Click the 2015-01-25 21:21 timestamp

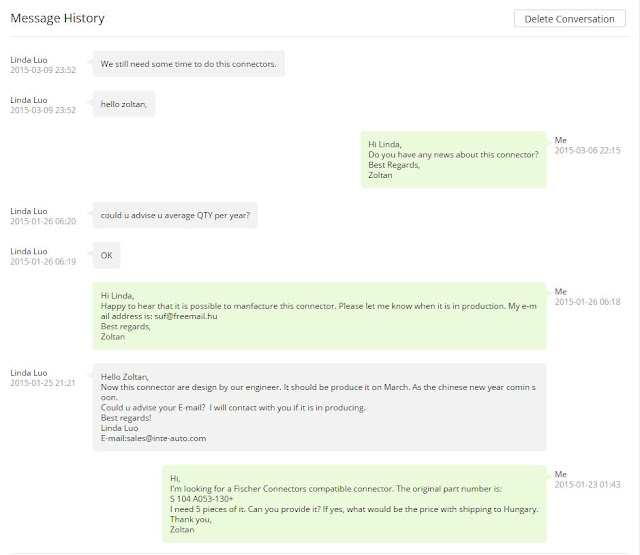coord(43,383)
